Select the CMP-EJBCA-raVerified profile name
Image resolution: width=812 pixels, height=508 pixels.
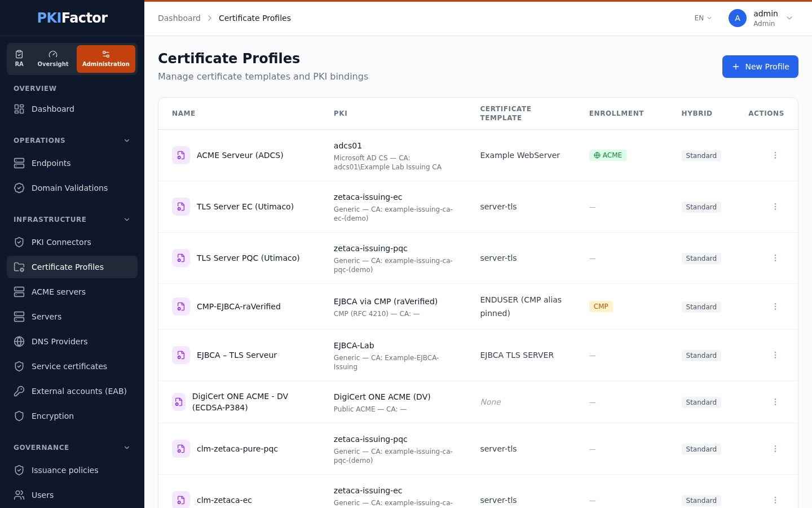pos(239,306)
